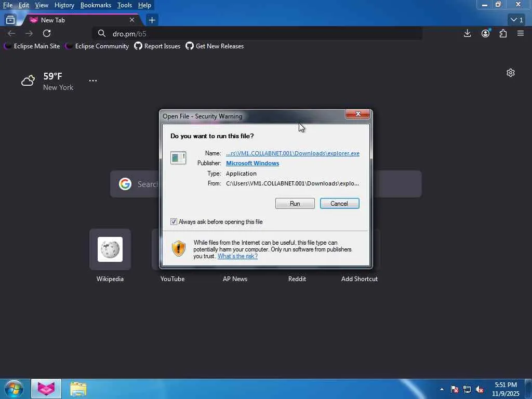The width and height of the screenshot is (532, 399).
Task: Click the Show desktop button strip
Action: click(528, 389)
